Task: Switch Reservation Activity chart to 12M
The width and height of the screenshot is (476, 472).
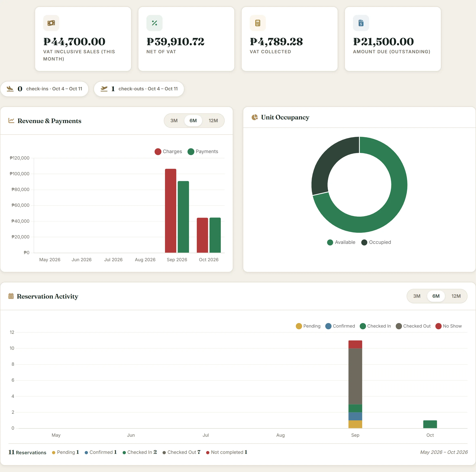Action: (x=456, y=296)
